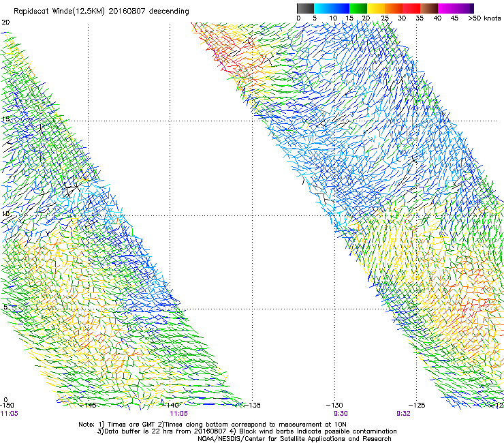Click the latitude label '5'
Image resolution: width=504 pixels, height=443 pixels.
coord(5,307)
